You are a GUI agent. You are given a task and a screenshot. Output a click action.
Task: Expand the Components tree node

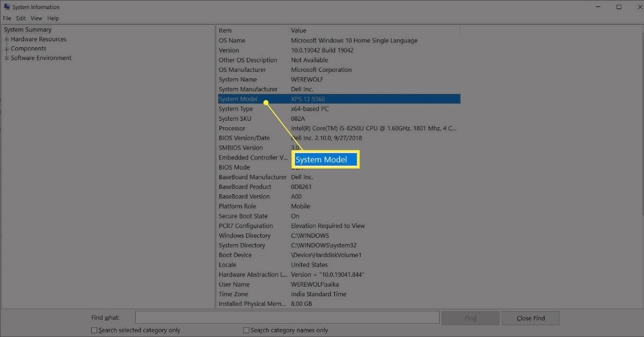[x=6, y=49]
